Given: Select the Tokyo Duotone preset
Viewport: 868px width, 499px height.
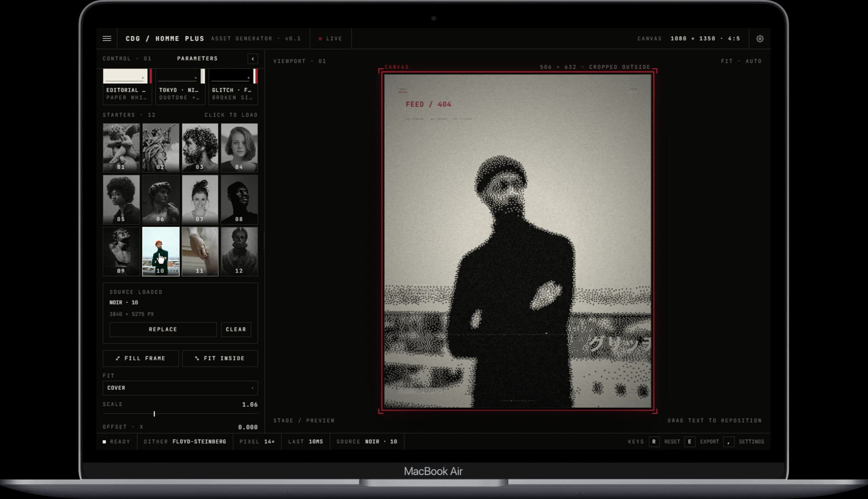Looking at the screenshot, I should click(180, 86).
